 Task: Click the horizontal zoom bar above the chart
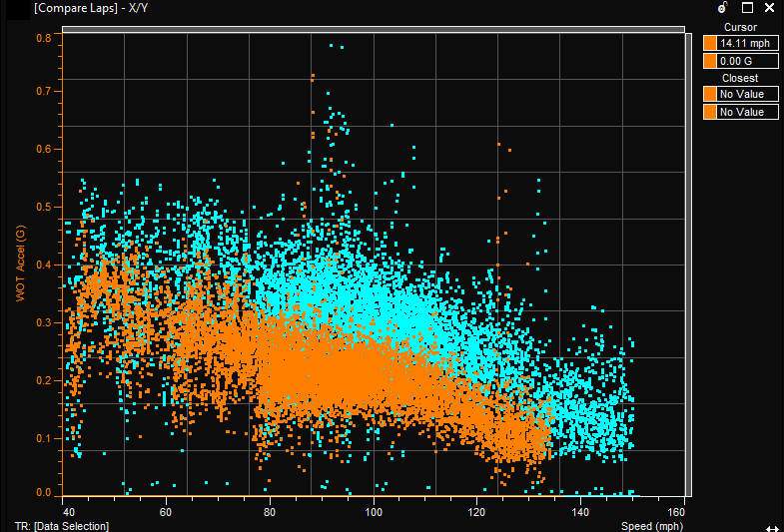(x=373, y=29)
